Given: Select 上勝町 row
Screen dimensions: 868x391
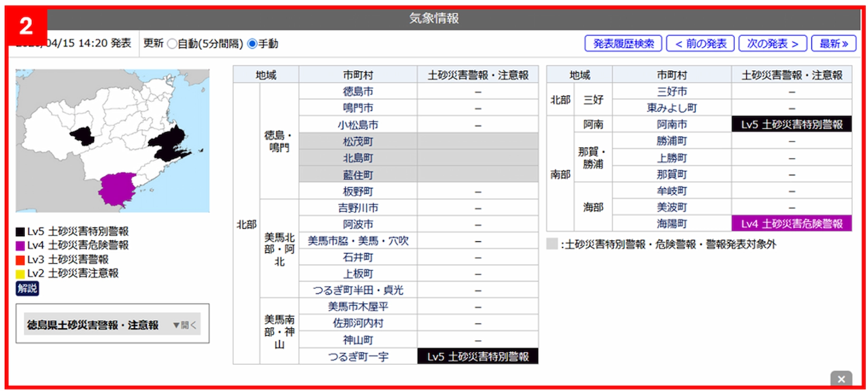Looking at the screenshot, I should (x=732, y=158).
